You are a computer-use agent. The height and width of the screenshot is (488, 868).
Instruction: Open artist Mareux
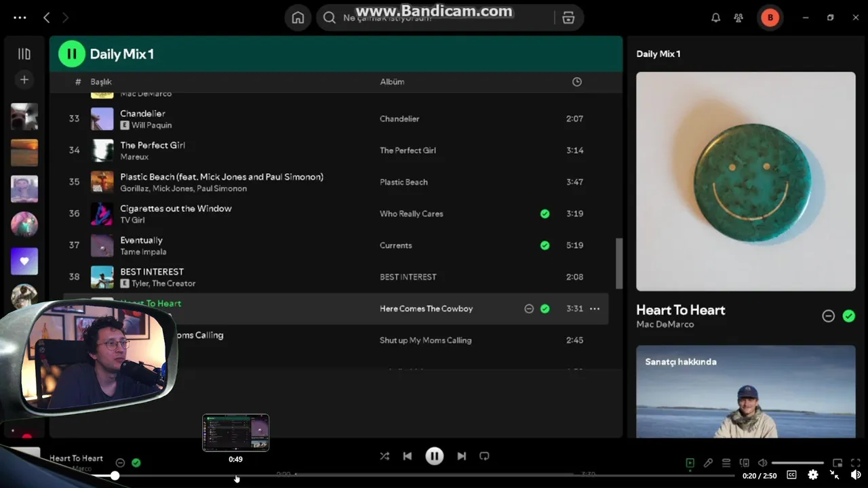[134, 157]
